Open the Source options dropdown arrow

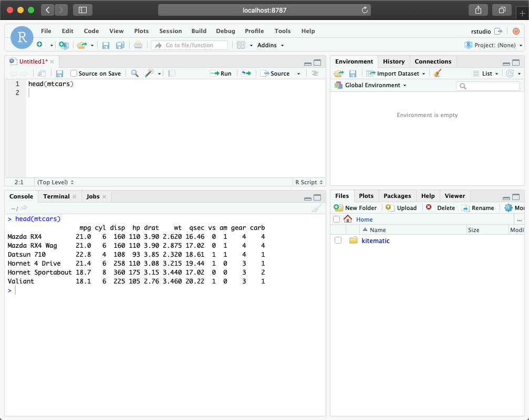coord(298,73)
